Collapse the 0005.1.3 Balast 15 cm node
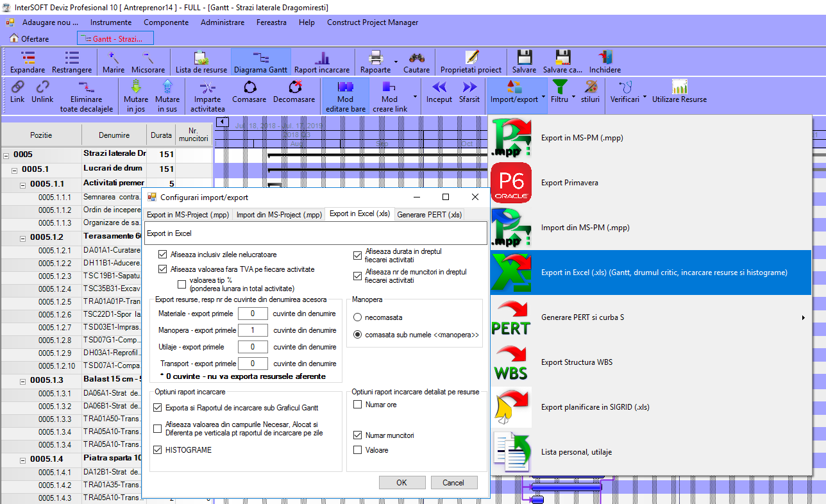Viewport: 826px width, 504px height. coord(23,380)
